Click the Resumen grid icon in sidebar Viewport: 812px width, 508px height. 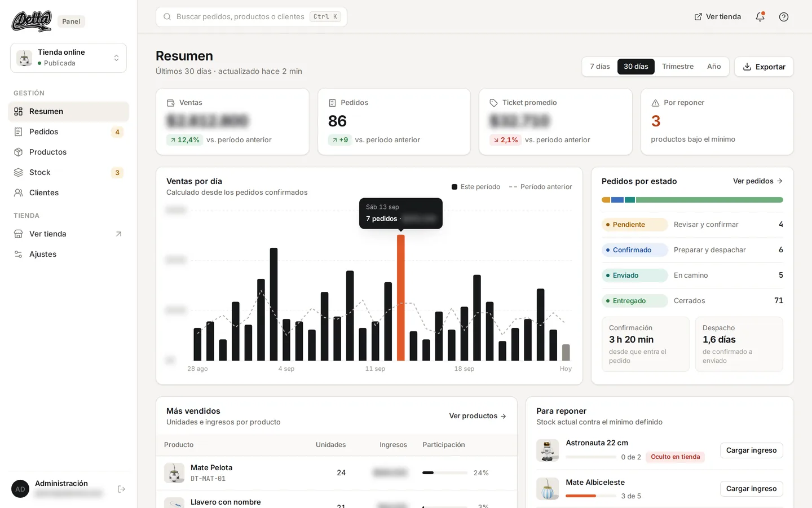click(19, 112)
